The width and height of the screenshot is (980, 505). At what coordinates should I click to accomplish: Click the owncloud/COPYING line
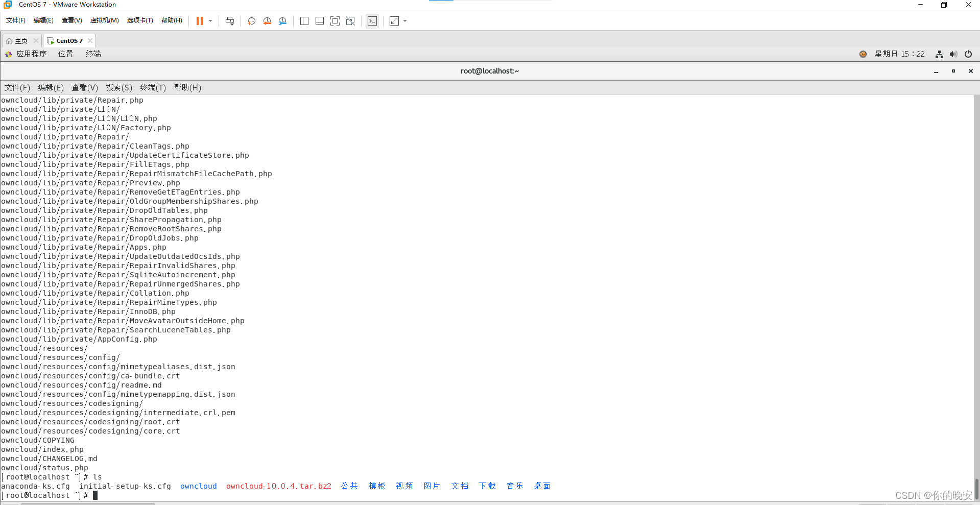click(x=38, y=440)
